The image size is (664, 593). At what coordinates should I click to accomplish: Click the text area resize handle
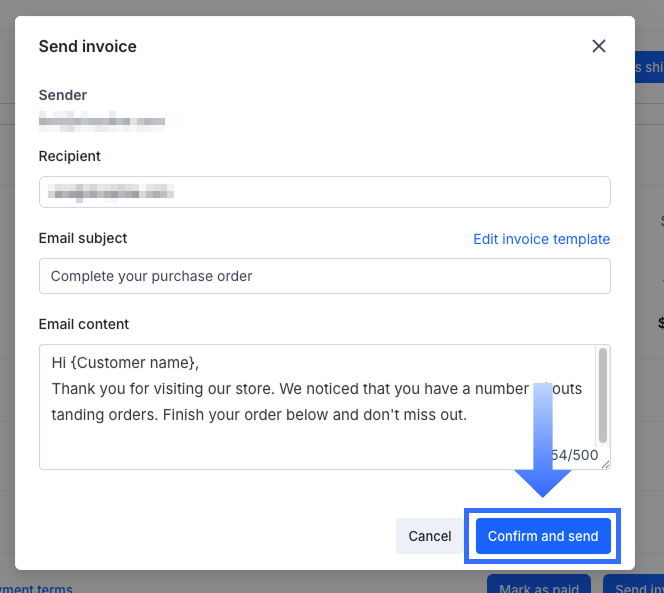pyautogui.click(x=605, y=464)
